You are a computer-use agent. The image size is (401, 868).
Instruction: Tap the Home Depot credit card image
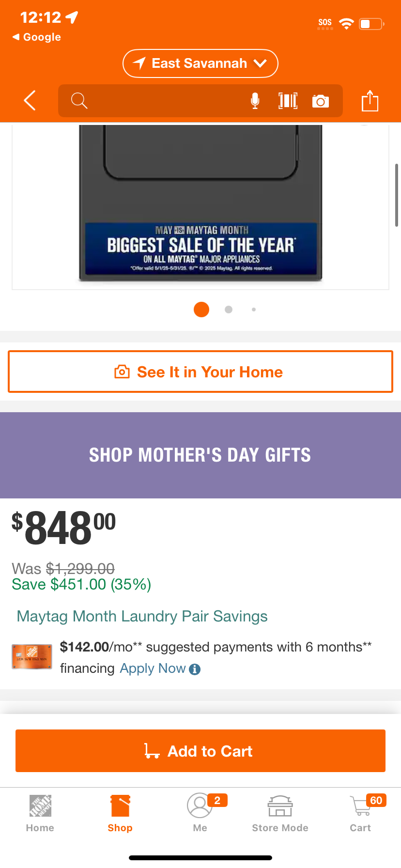tap(32, 657)
